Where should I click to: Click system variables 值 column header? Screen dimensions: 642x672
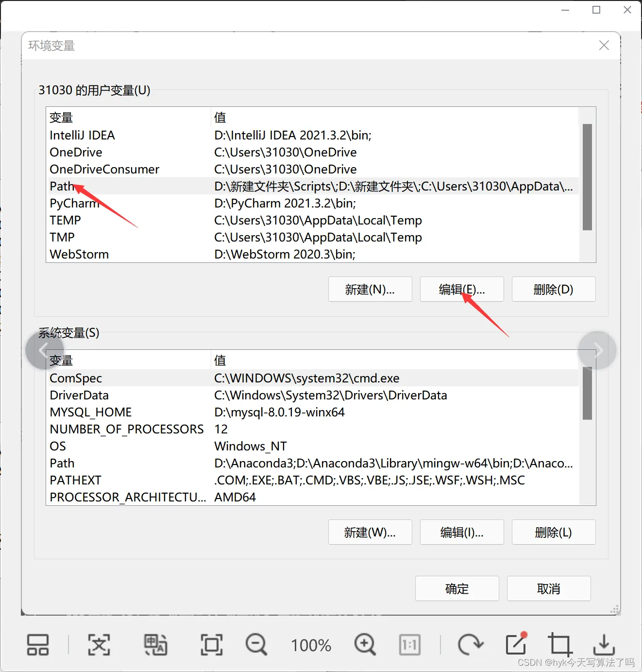[x=395, y=360]
